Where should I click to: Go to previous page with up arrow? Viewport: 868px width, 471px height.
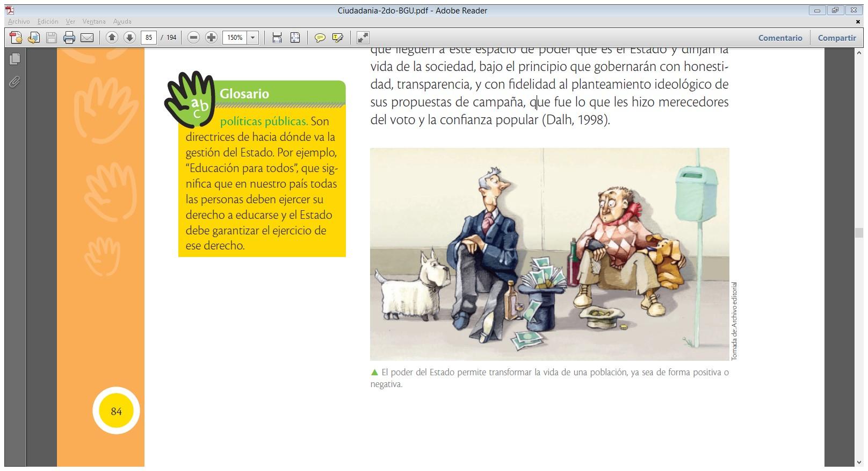pyautogui.click(x=112, y=38)
